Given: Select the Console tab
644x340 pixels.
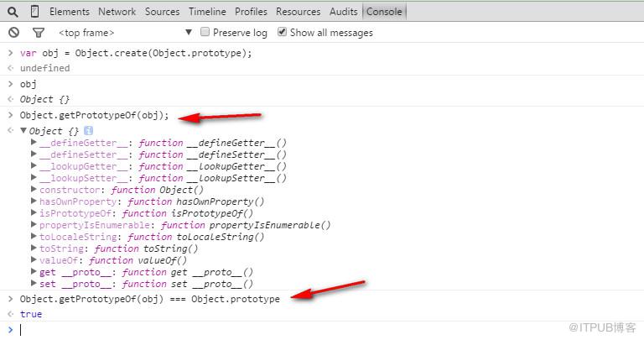Looking at the screenshot, I should (x=384, y=12).
